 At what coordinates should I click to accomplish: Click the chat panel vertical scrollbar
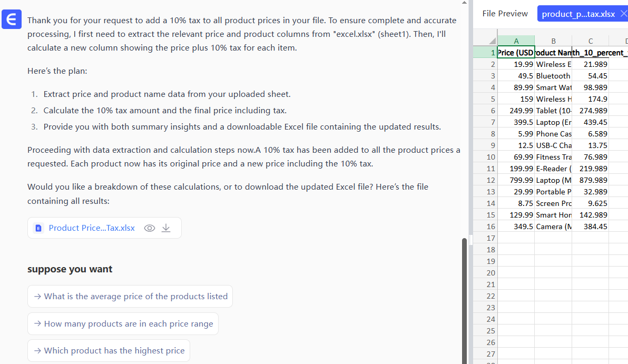point(464,295)
